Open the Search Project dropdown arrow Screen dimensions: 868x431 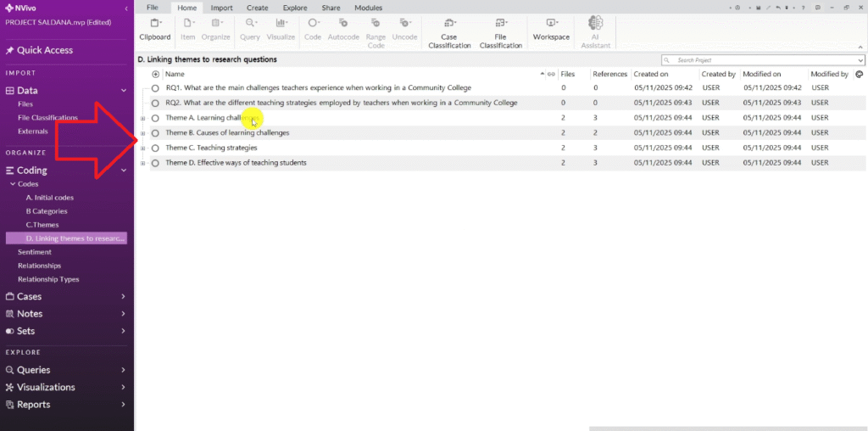click(860, 61)
